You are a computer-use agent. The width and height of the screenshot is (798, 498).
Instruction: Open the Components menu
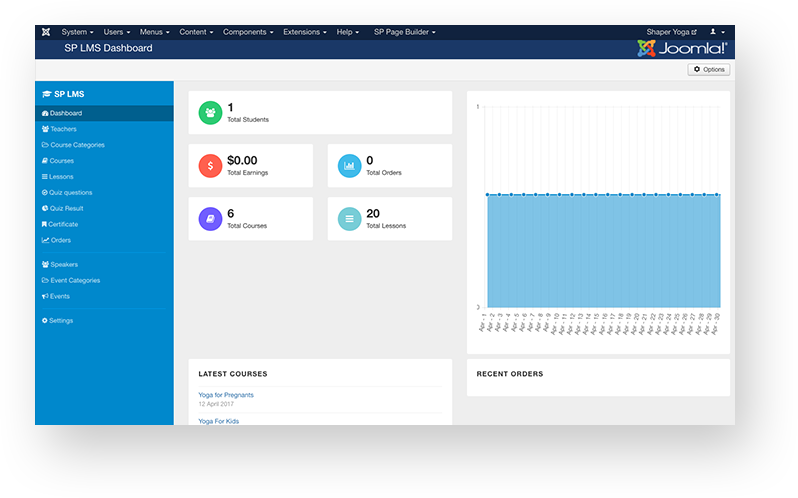coord(248,32)
